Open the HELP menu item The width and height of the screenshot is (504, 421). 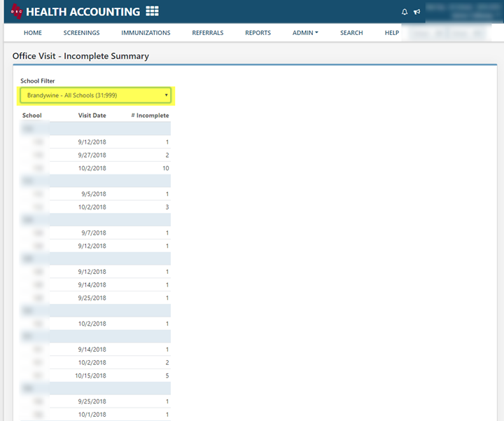392,33
